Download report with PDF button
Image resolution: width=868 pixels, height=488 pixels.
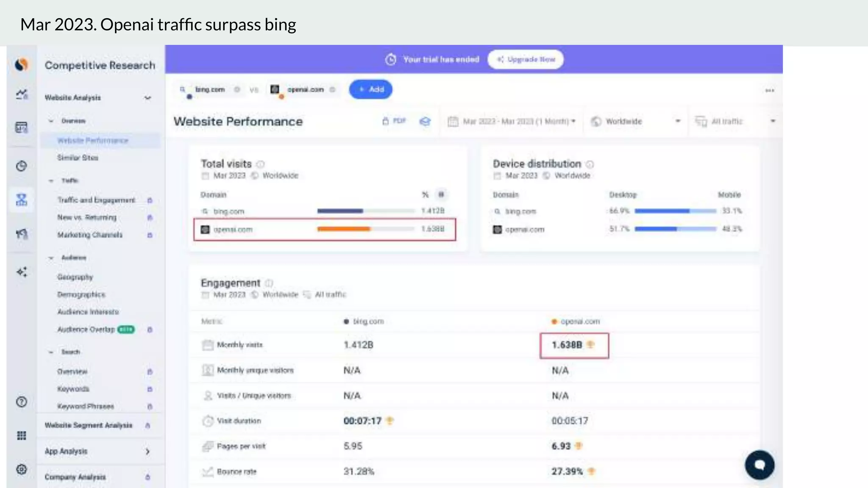(x=394, y=121)
